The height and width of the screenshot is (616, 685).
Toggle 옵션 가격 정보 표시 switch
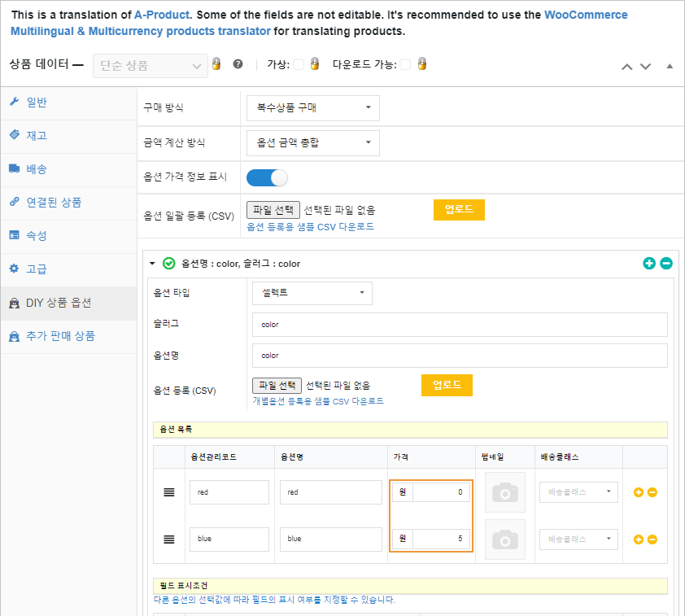click(267, 177)
